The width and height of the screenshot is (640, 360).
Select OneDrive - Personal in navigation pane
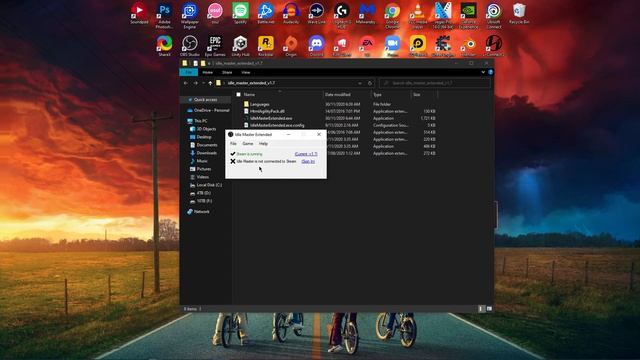click(209, 110)
